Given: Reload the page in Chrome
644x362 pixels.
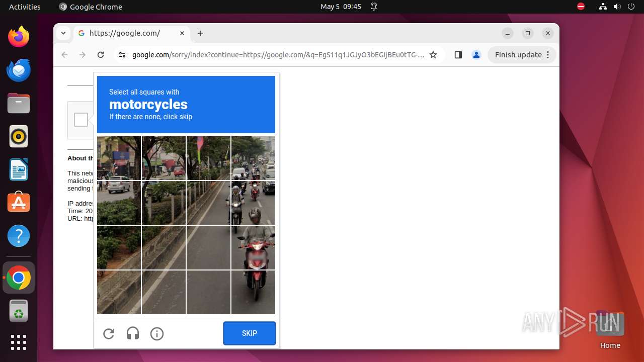Looking at the screenshot, I should [x=101, y=55].
